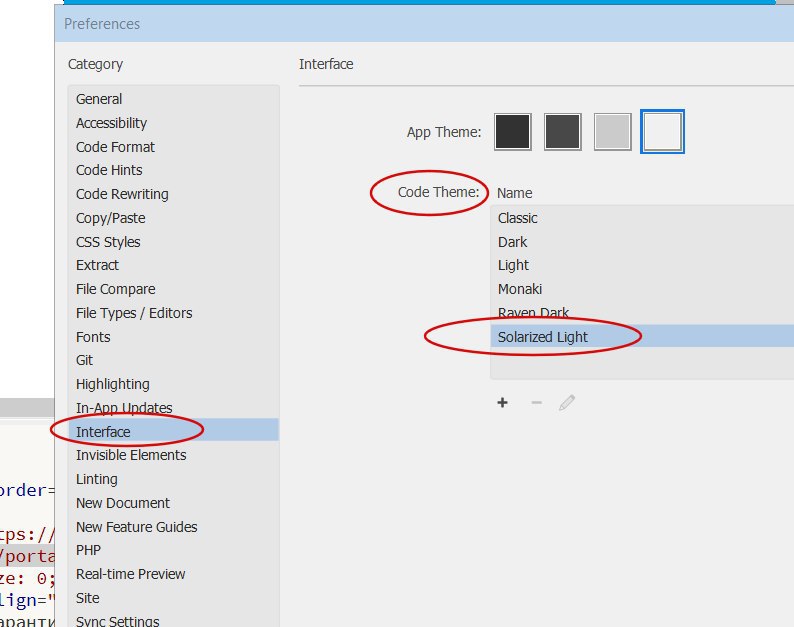794x627 pixels.
Task: Click the Name column header
Action: pyautogui.click(x=515, y=193)
